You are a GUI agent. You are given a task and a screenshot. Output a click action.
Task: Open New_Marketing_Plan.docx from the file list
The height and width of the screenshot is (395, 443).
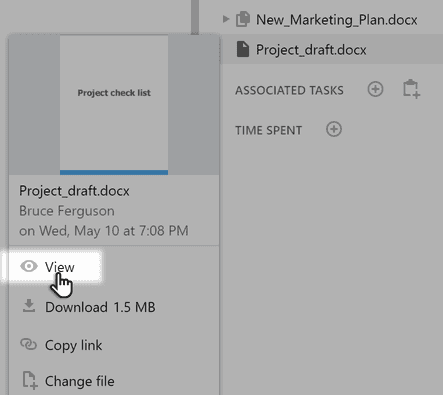[x=337, y=20]
